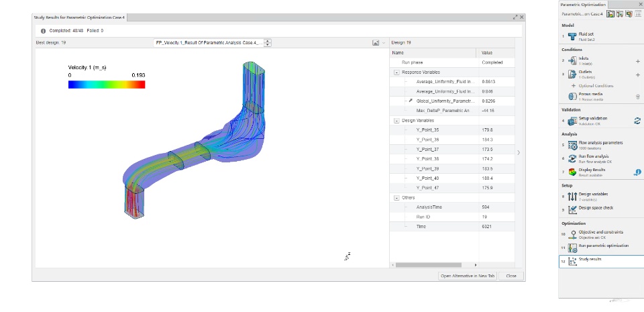The width and height of the screenshot is (644, 312).
Task: Click the Value column header
Action: (x=496, y=52)
